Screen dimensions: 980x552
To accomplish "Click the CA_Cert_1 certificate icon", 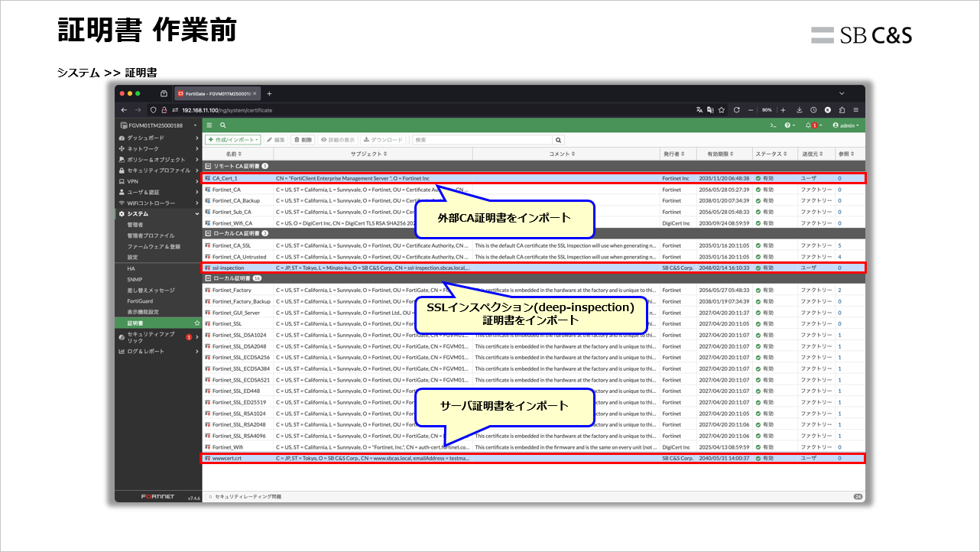I will 208,178.
